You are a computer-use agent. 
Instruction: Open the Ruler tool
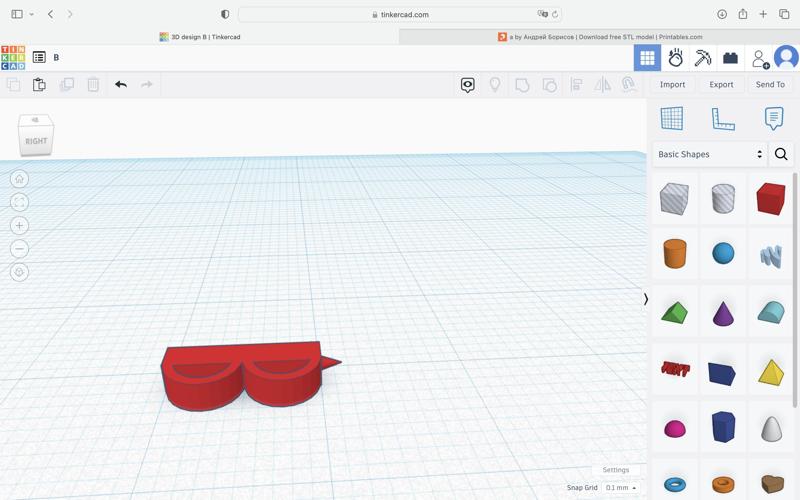(722, 119)
